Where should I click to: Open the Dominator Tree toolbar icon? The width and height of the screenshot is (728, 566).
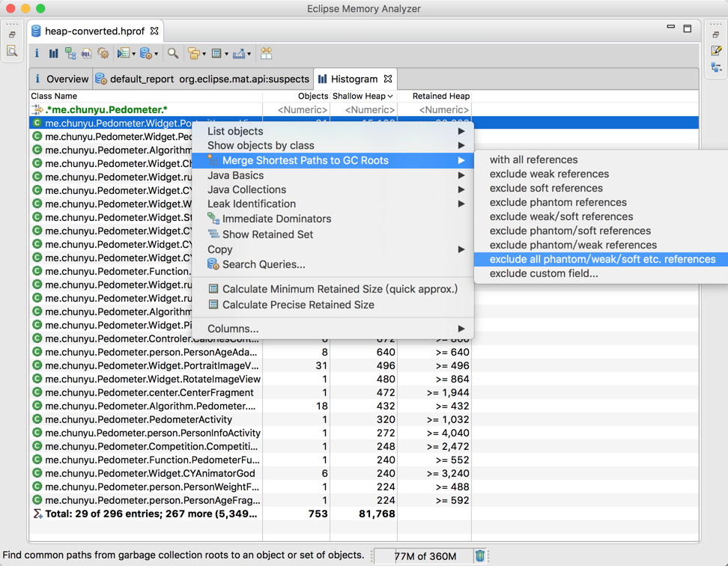[70, 53]
